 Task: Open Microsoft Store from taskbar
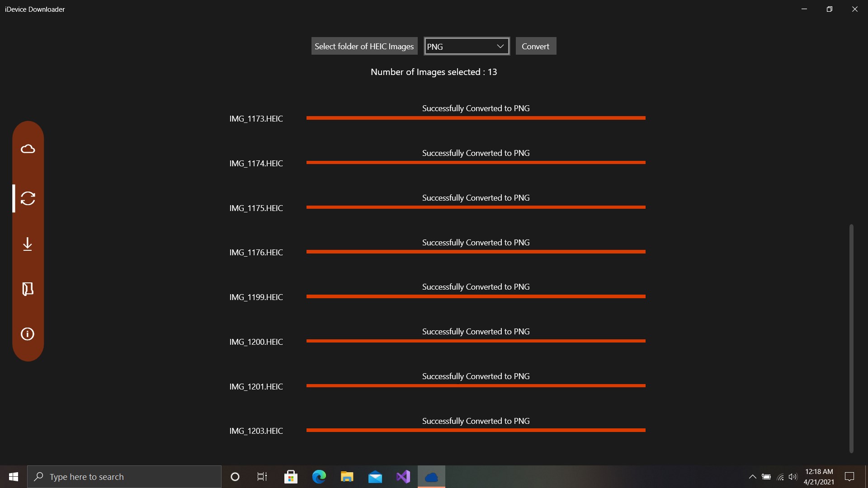tap(291, 477)
